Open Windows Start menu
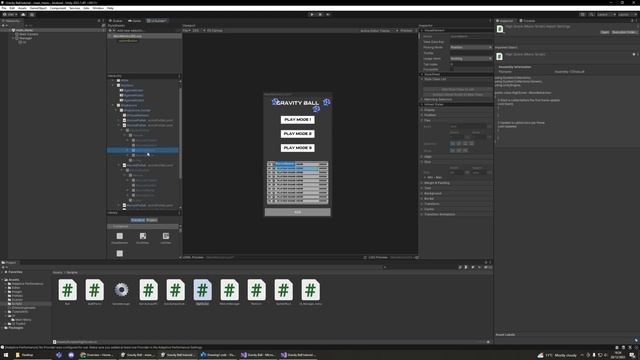This screenshot has height=360, width=640. [6, 355]
